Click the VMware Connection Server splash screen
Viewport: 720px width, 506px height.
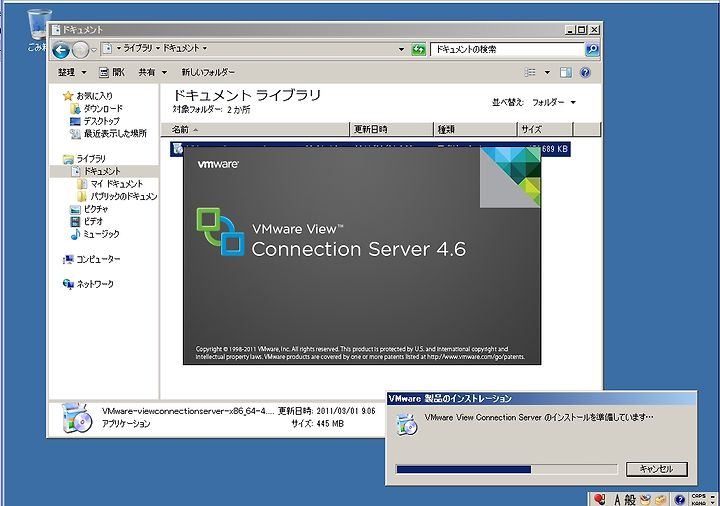tap(362, 256)
